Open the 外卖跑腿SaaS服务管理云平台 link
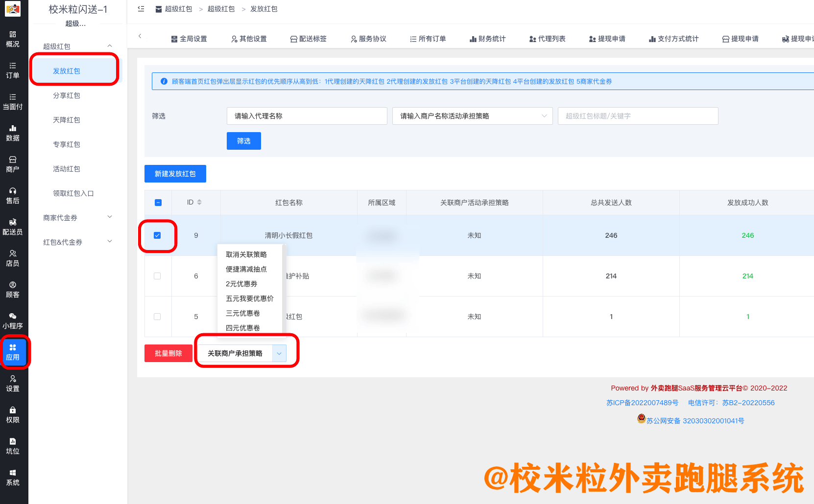 pyautogui.click(x=696, y=388)
